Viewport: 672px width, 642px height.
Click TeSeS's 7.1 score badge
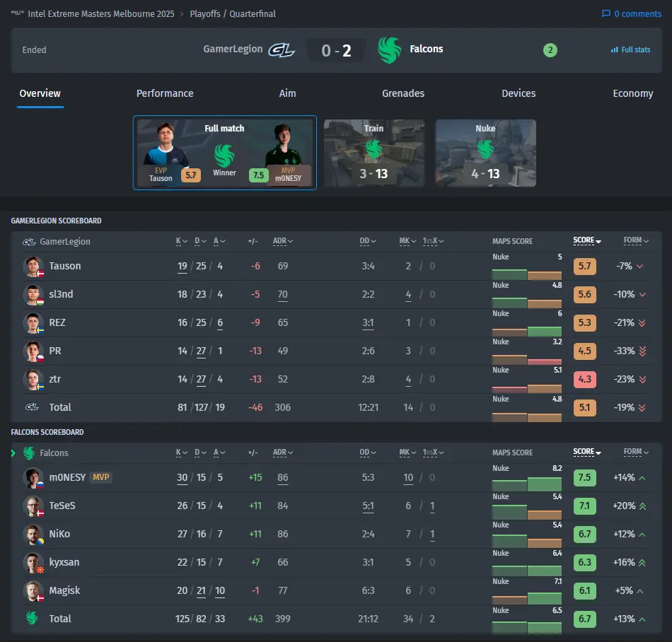point(584,506)
